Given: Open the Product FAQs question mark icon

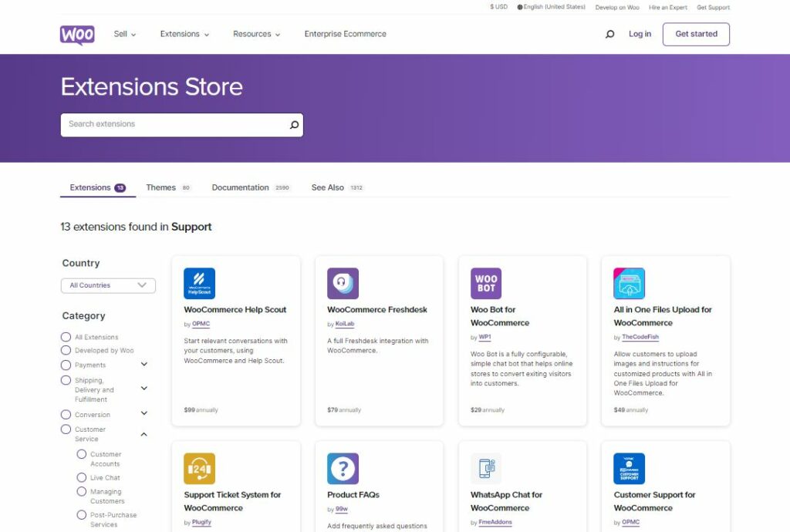Looking at the screenshot, I should click(x=343, y=469).
